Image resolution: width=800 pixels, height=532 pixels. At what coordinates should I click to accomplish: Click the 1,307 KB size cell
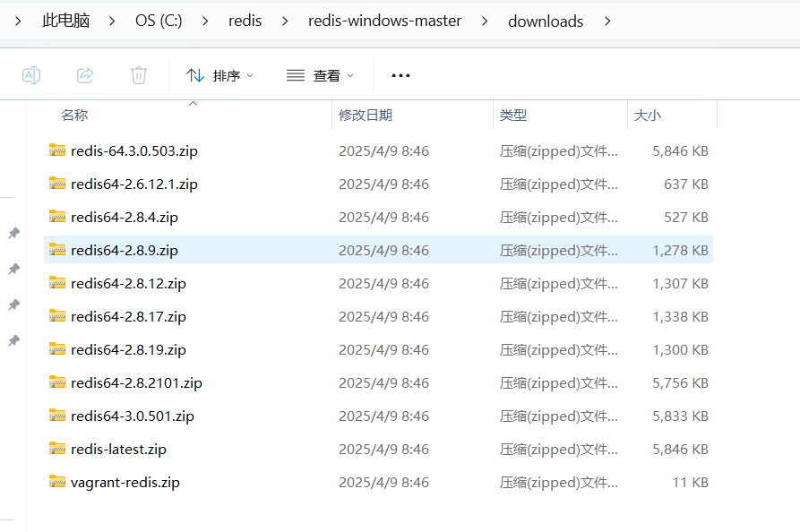pyautogui.click(x=681, y=284)
